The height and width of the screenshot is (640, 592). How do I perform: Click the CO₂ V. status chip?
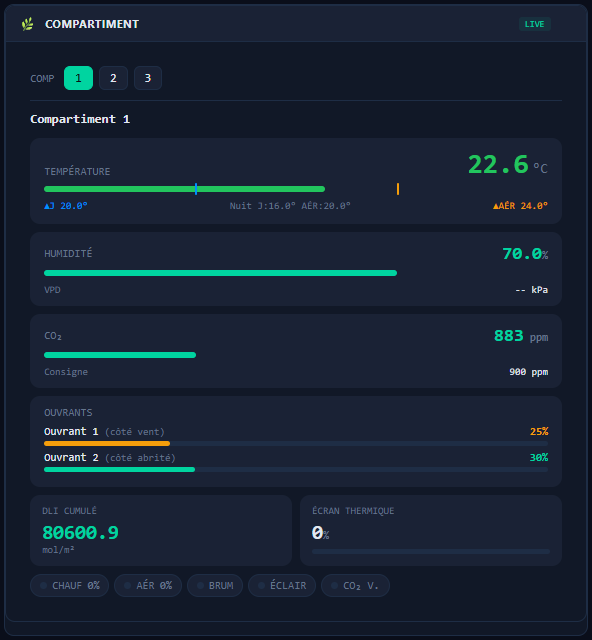point(355,586)
